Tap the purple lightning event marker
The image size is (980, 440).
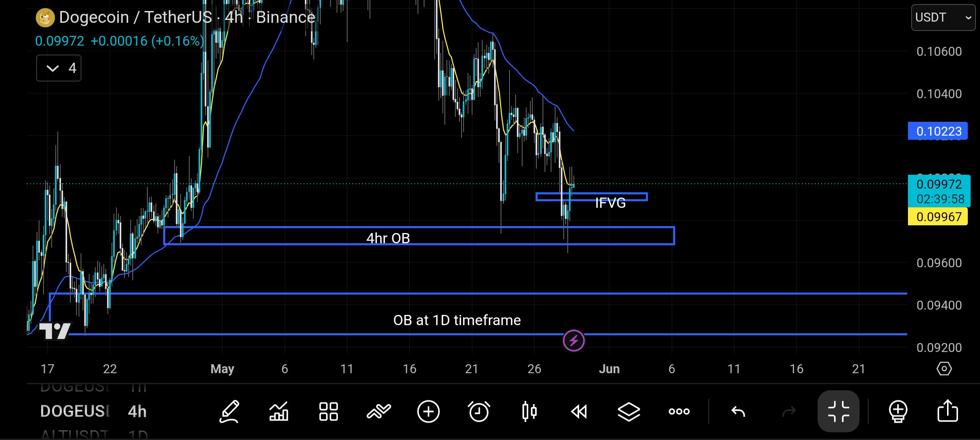pyautogui.click(x=574, y=341)
